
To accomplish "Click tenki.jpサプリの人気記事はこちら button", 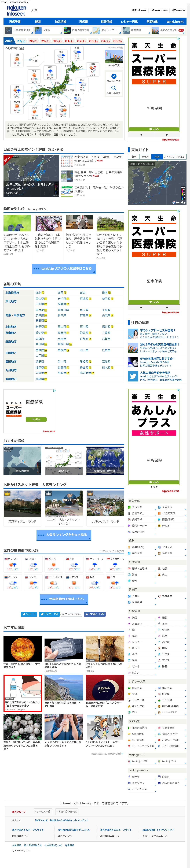I will click(x=64, y=269).
